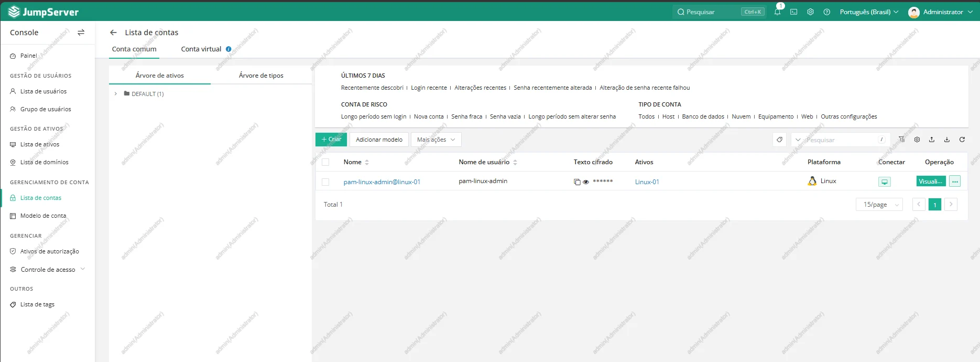Open the Português (Brasil) language dropdown
The width and height of the screenshot is (980, 362).
click(x=869, y=12)
